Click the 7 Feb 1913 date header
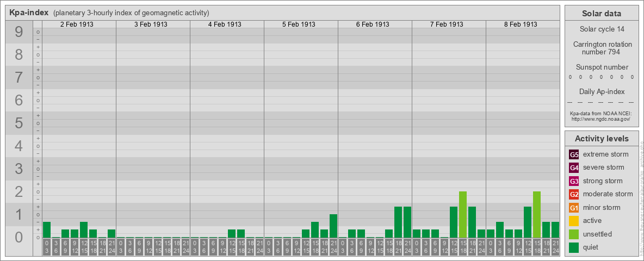The image size is (644, 261). tap(447, 24)
